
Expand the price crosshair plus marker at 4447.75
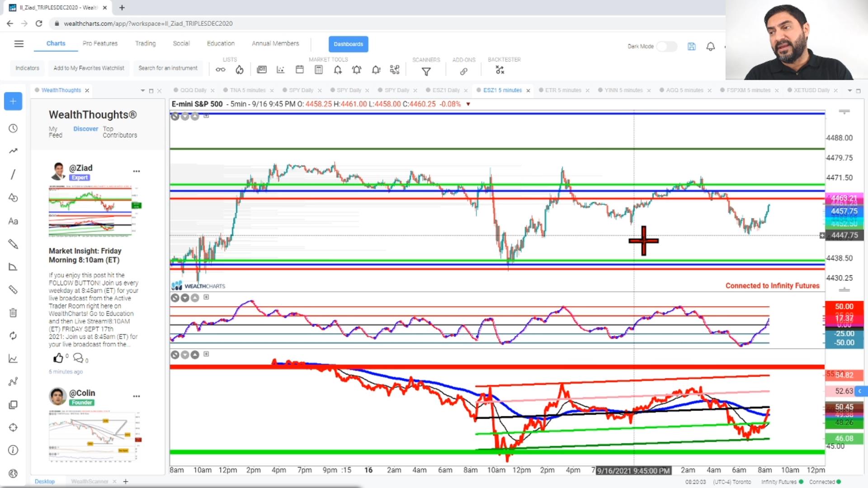click(822, 235)
